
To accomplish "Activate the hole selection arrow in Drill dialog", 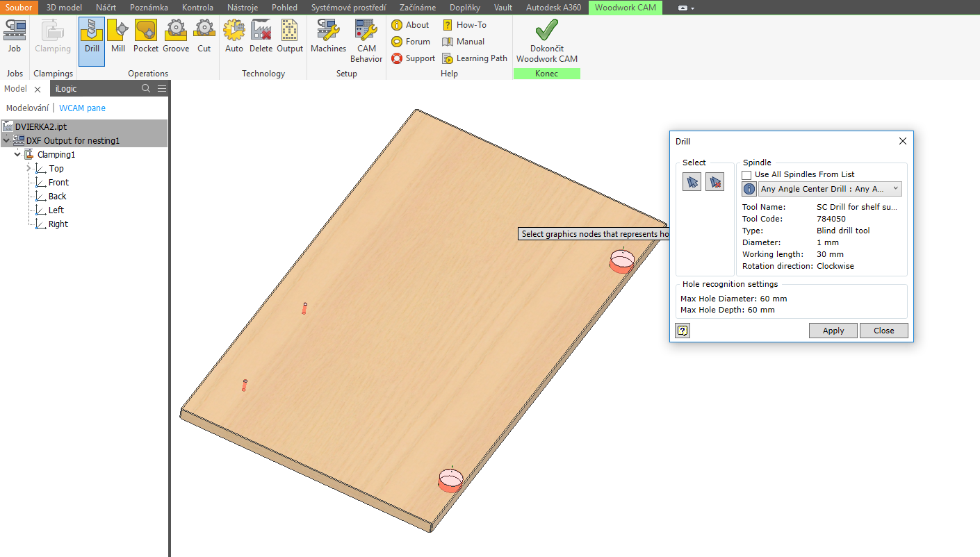I will [691, 181].
